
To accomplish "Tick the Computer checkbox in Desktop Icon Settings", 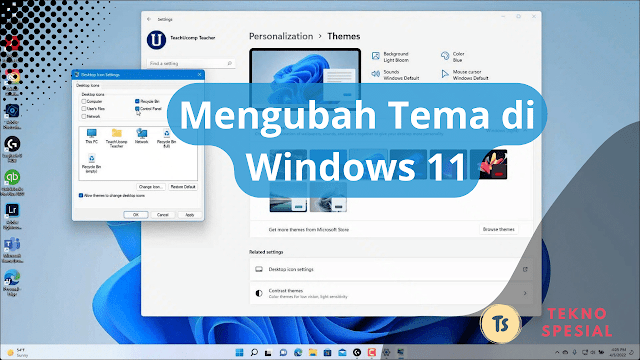I will tap(84, 101).
